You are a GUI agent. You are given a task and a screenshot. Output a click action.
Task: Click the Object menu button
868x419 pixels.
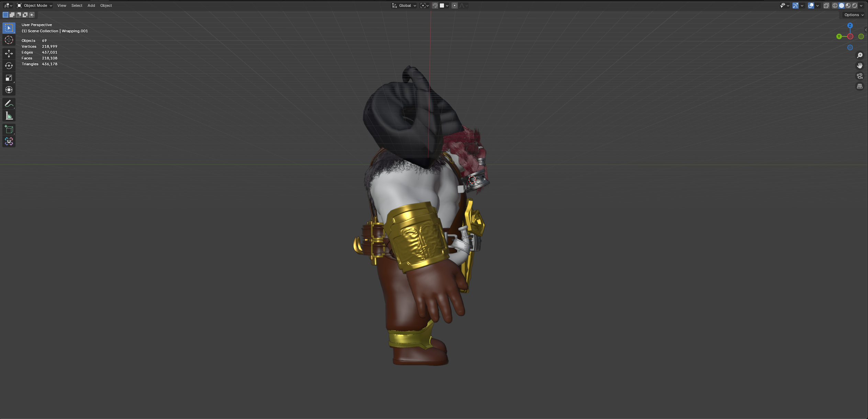(x=106, y=5)
